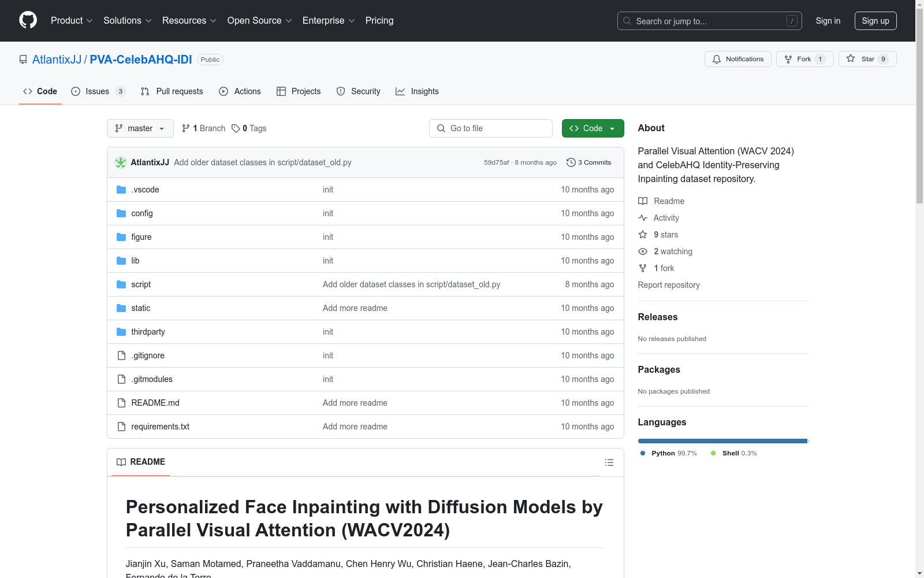View the 3 Commits history
This screenshot has height=578, width=924.
pyautogui.click(x=588, y=162)
